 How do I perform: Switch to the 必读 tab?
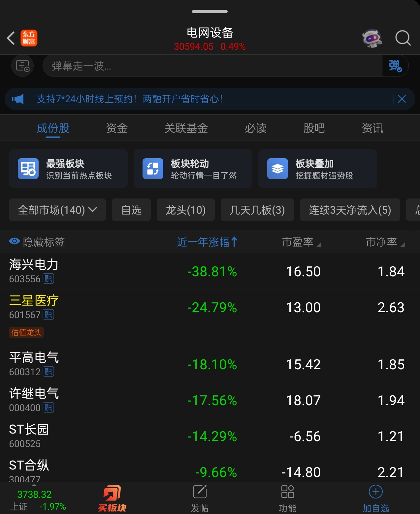256,128
